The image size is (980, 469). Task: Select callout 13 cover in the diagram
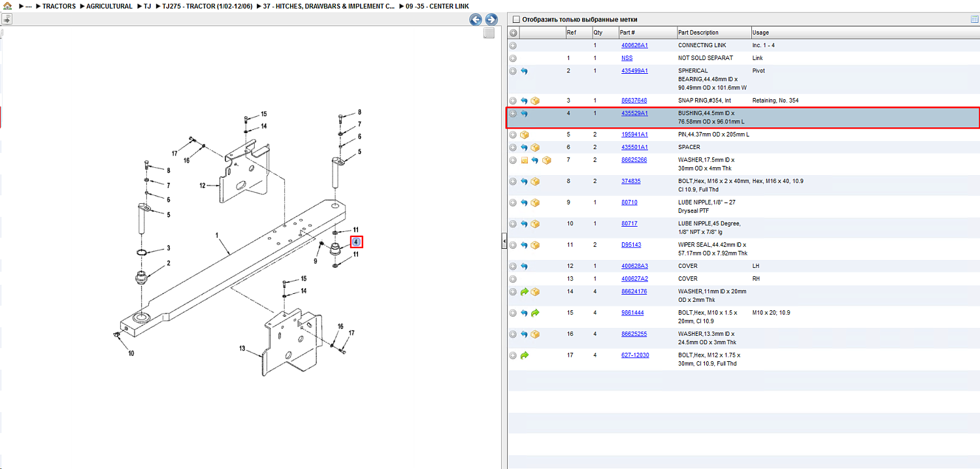[243, 349]
